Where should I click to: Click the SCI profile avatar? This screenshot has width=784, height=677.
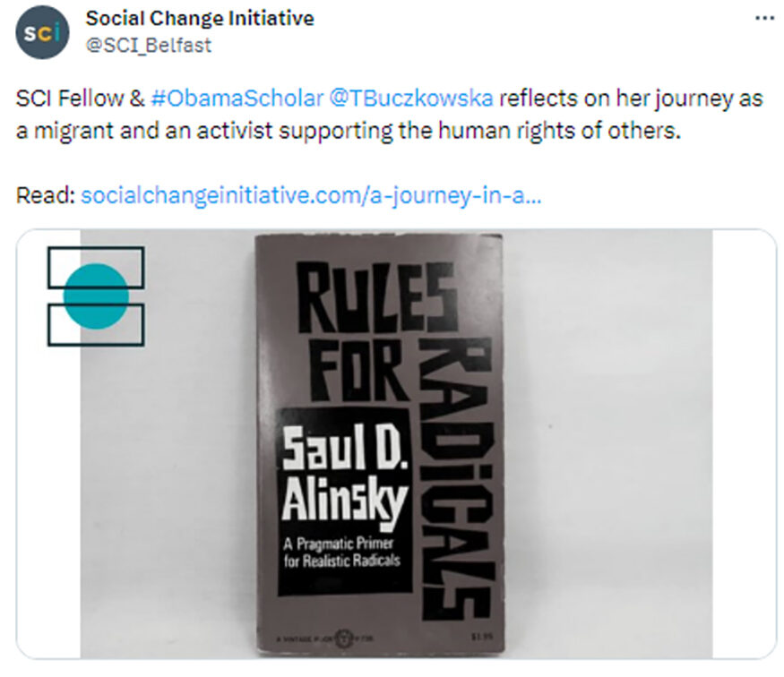pyautogui.click(x=42, y=32)
